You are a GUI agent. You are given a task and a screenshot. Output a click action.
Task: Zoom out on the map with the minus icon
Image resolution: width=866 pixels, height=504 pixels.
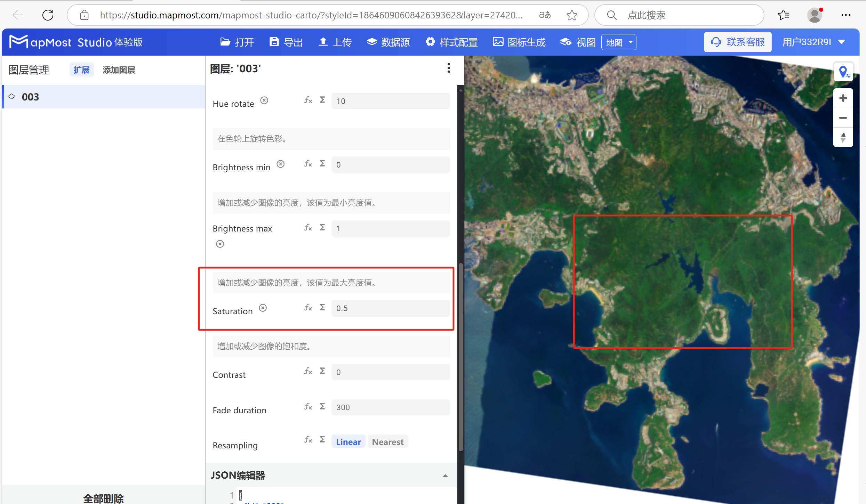pos(843,118)
